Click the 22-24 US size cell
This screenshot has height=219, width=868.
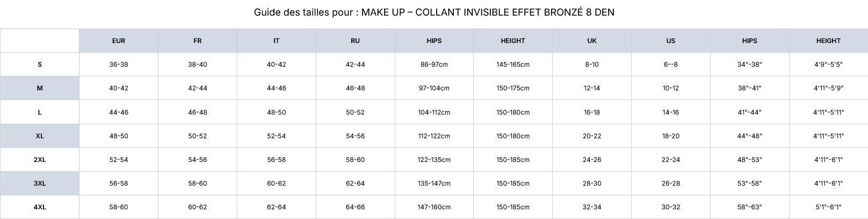(671, 160)
